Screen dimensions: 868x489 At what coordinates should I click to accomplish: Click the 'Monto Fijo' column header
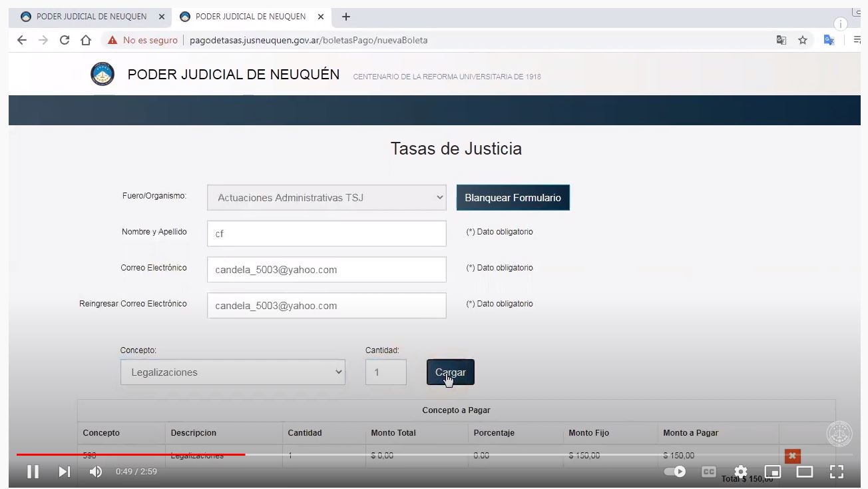589,433
